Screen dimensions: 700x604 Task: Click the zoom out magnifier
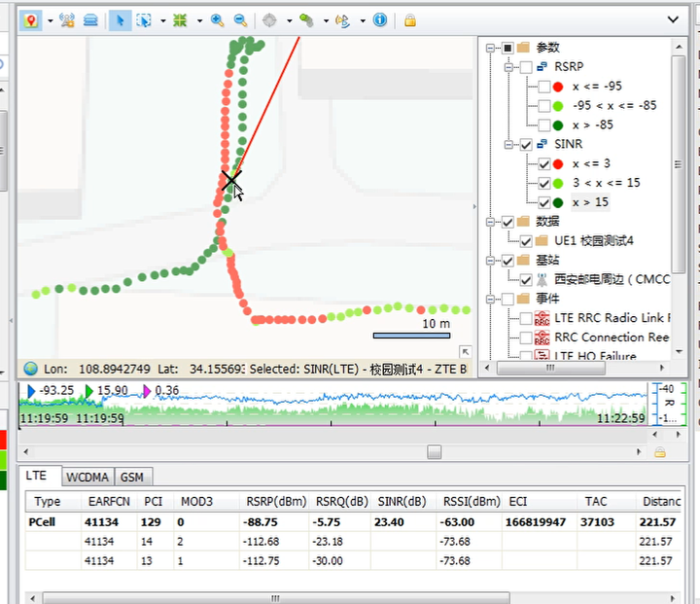coord(240,19)
